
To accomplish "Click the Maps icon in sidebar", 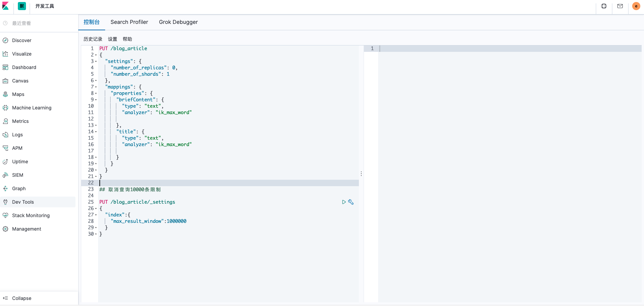I will [x=5, y=94].
